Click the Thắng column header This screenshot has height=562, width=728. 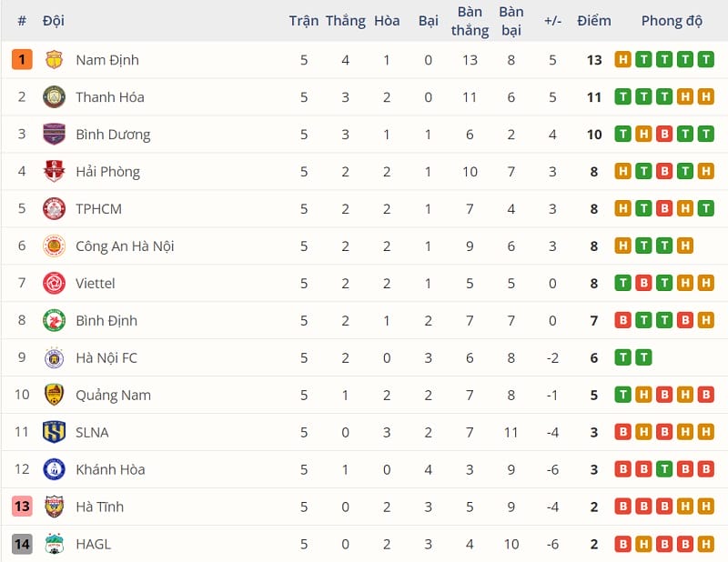coord(345,21)
